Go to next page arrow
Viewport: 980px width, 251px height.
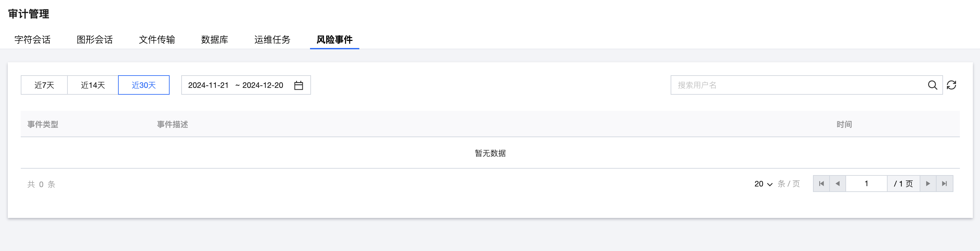tap(928, 184)
